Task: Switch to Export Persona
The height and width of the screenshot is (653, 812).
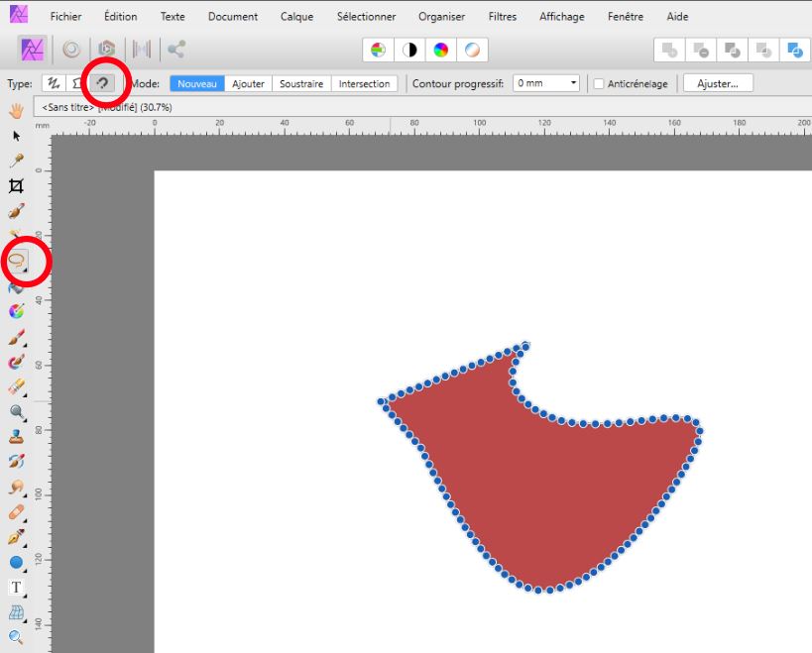Action: click(176, 50)
